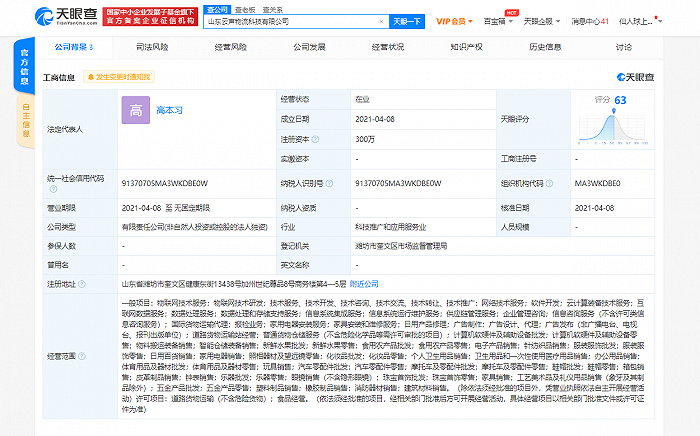Expand the user account dropdown arrow
Image resolution: width=700 pixels, height=436 pixels.
point(660,21)
